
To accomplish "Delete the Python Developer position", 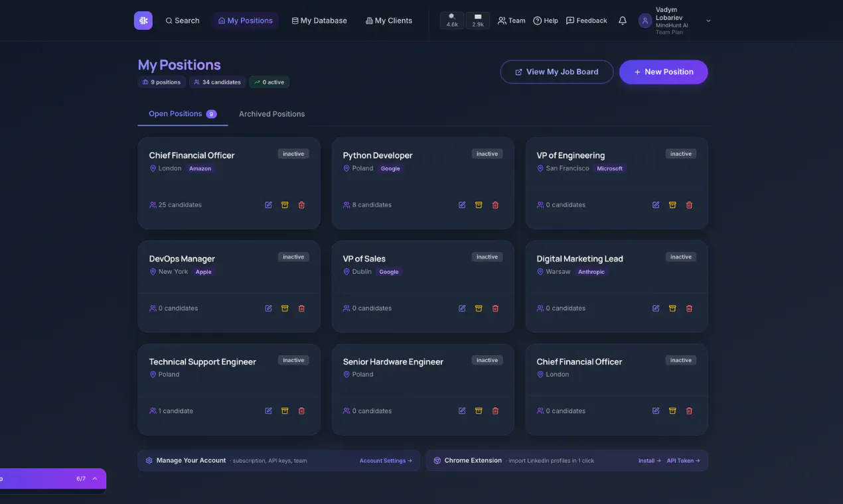I will point(495,205).
